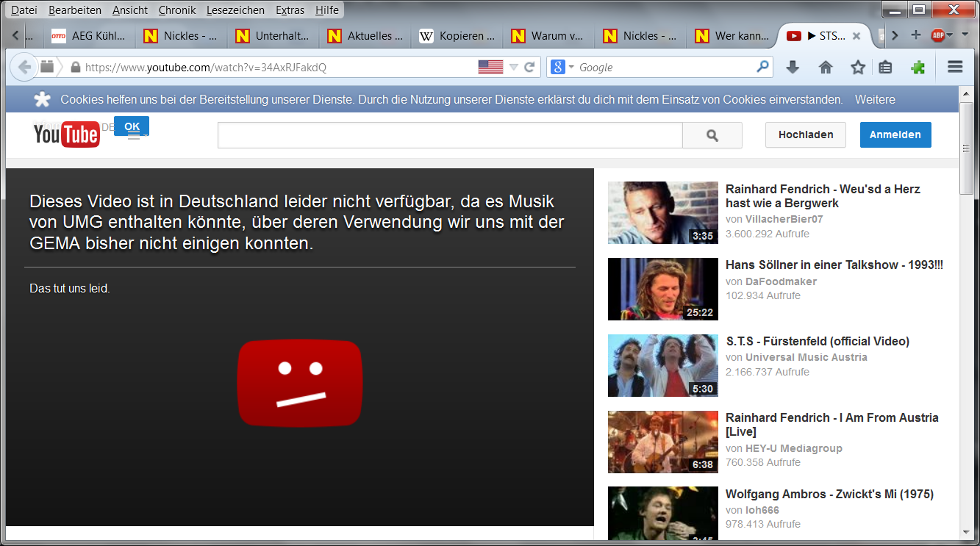Show bookmarks list icon
Image resolution: width=980 pixels, height=546 pixels.
coord(885,67)
